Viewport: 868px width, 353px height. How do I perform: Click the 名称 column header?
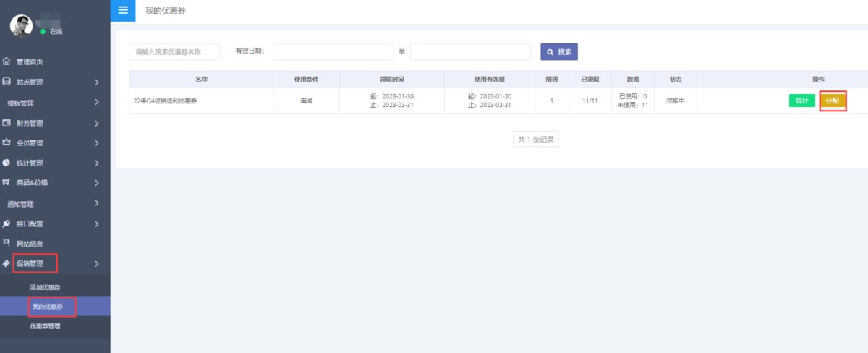point(201,79)
